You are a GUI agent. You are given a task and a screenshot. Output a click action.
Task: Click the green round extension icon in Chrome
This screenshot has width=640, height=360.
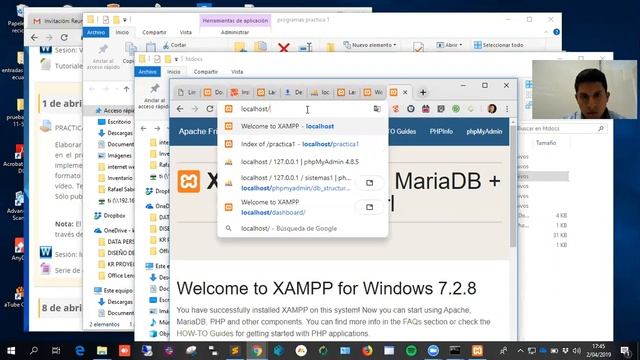pyautogui.click(x=456, y=109)
